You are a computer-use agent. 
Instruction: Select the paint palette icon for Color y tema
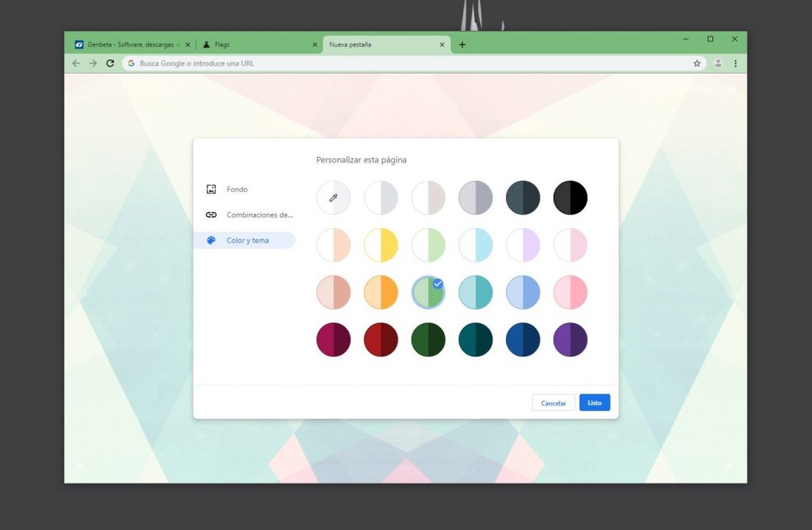tap(211, 240)
